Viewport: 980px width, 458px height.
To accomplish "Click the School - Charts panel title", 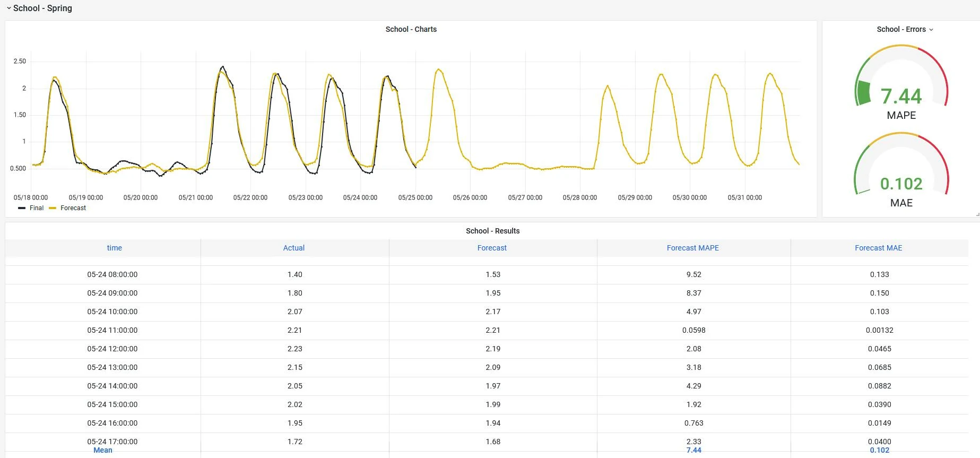I will pyautogui.click(x=411, y=29).
